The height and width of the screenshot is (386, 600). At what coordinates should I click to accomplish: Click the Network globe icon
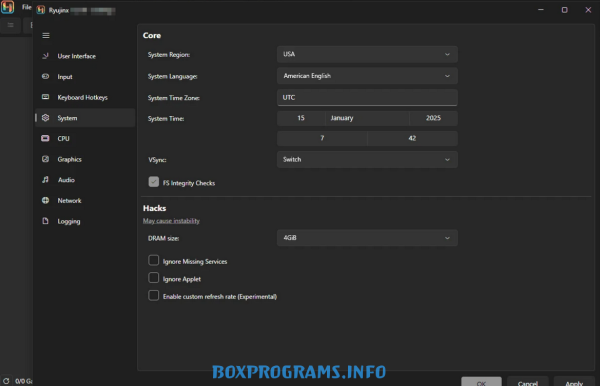pos(46,200)
